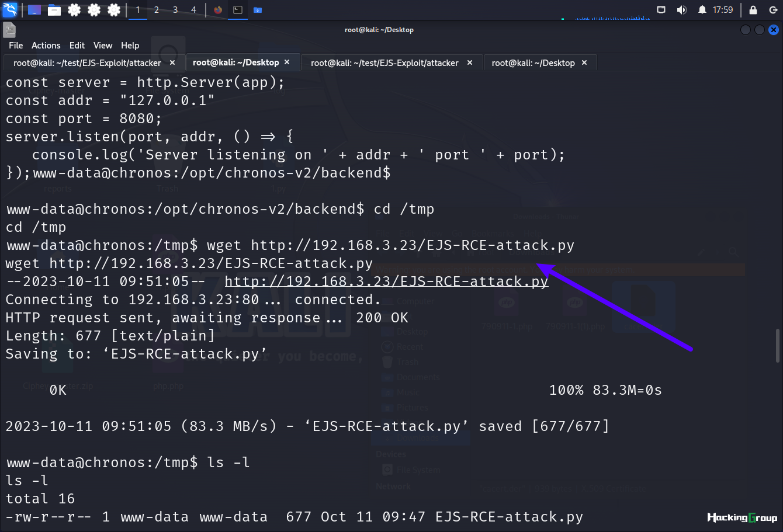The width and height of the screenshot is (783, 532).
Task: Close the active bold ~/Desktop tab
Action: [x=287, y=62]
